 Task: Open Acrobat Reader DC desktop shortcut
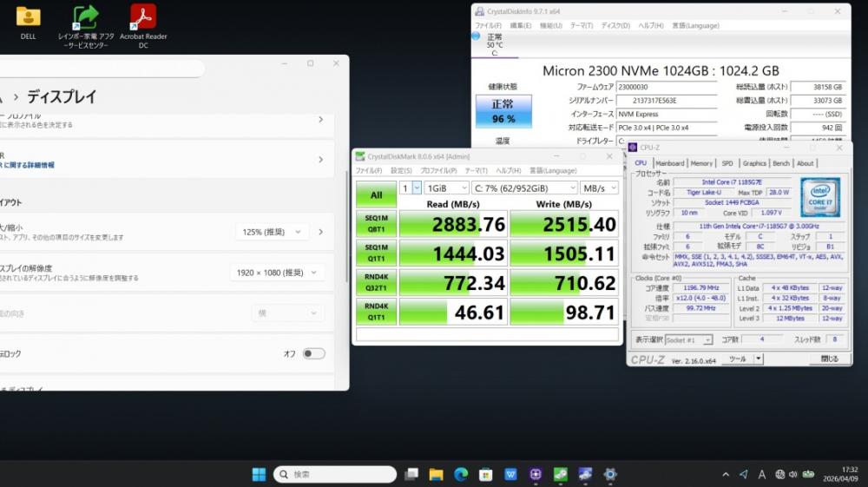[x=143, y=17]
